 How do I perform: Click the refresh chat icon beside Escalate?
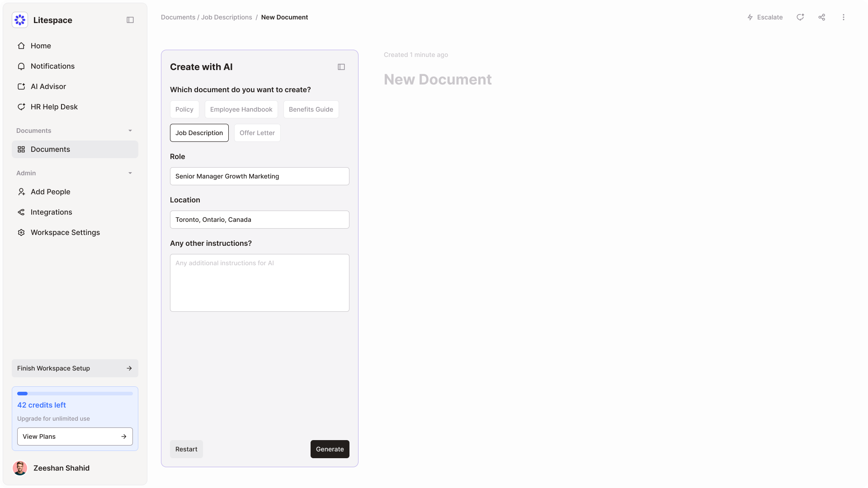[x=800, y=17]
